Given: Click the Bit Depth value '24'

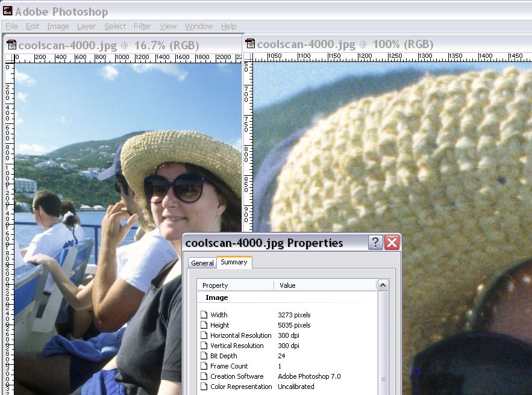Looking at the screenshot, I should tap(281, 356).
